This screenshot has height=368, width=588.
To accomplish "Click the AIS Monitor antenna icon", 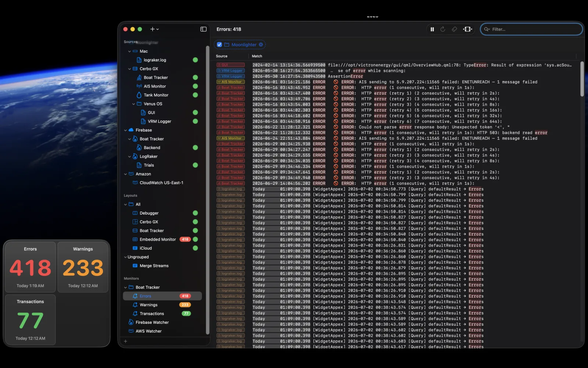I will tap(139, 86).
